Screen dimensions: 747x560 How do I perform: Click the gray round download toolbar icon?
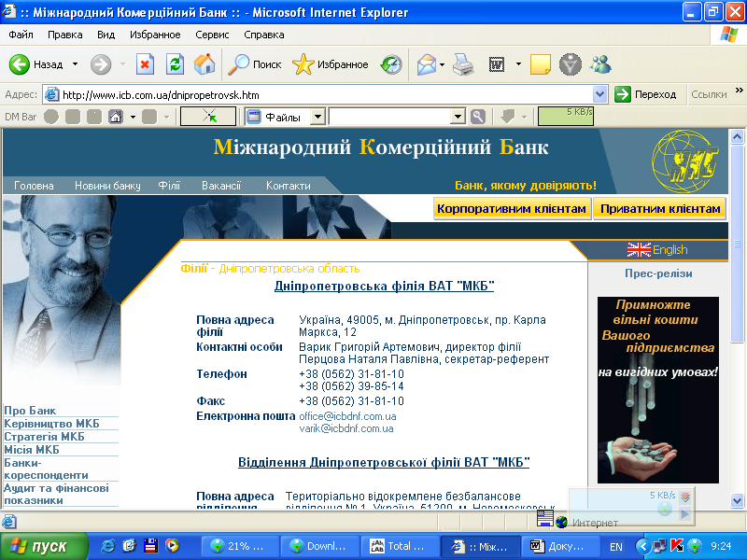(570, 64)
